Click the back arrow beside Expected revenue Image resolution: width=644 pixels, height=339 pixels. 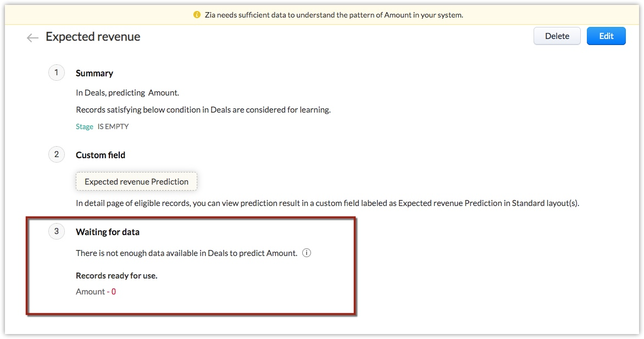(32, 37)
